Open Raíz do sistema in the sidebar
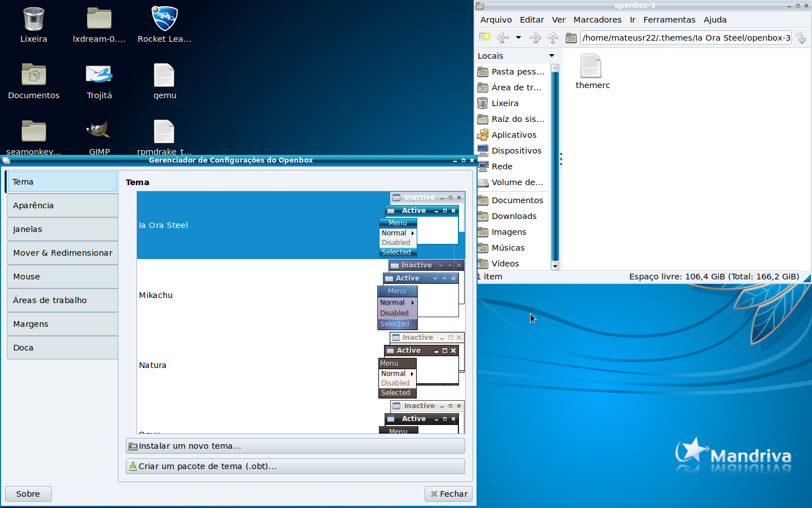The image size is (812, 508). (x=513, y=119)
